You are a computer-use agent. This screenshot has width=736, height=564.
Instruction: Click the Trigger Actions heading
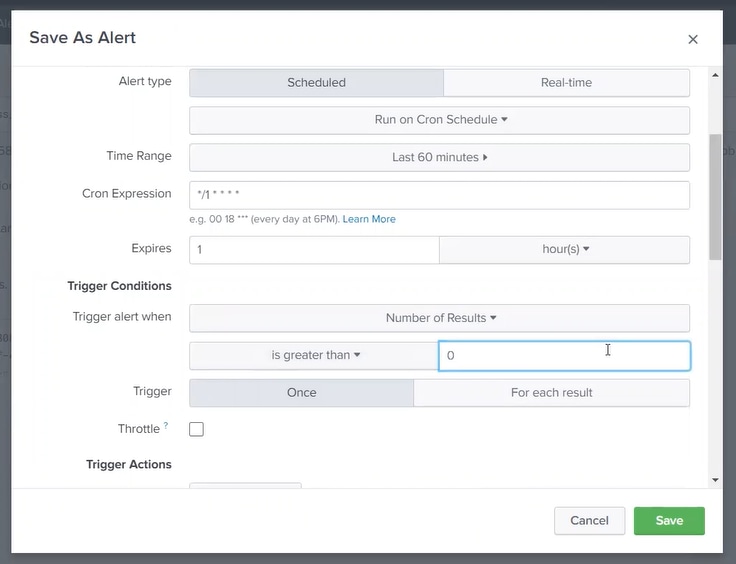129,465
